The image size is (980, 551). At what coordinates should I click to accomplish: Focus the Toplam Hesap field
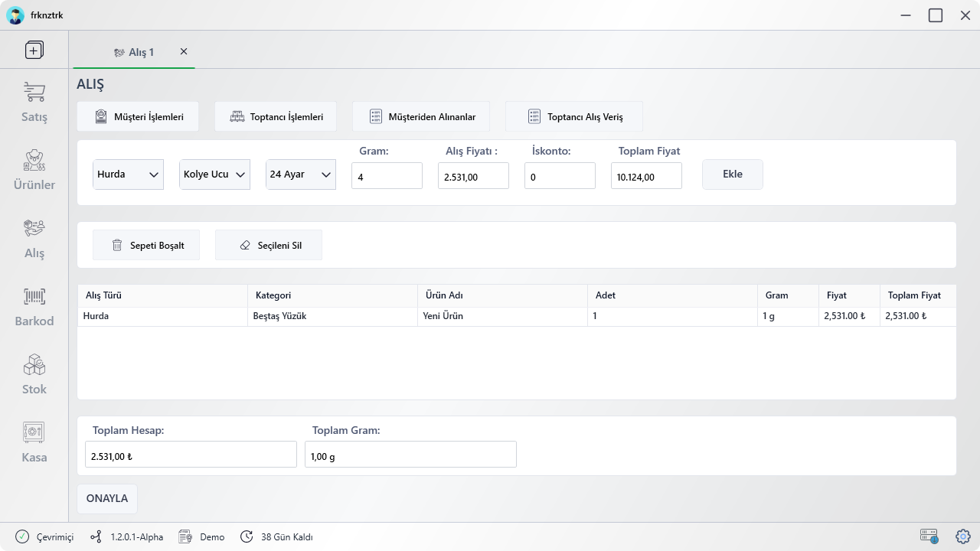click(x=191, y=455)
